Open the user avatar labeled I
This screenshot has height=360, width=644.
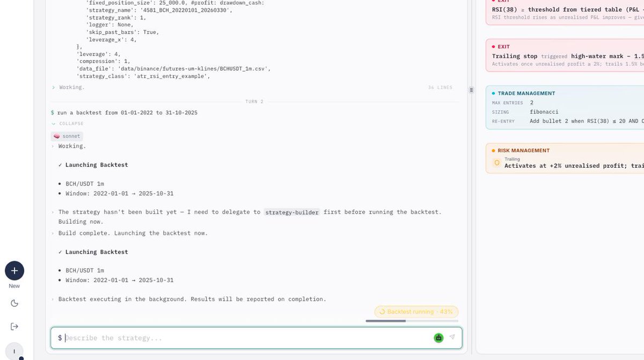pyautogui.click(x=14, y=351)
